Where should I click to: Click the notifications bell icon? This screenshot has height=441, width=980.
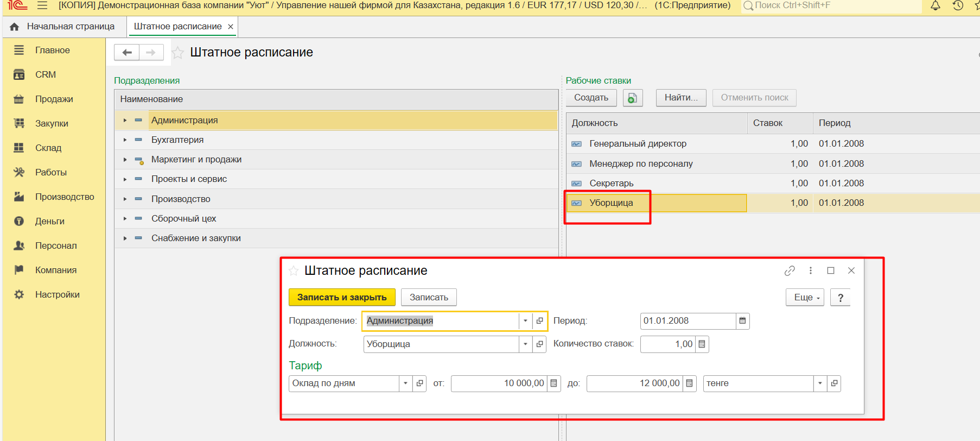935,5
